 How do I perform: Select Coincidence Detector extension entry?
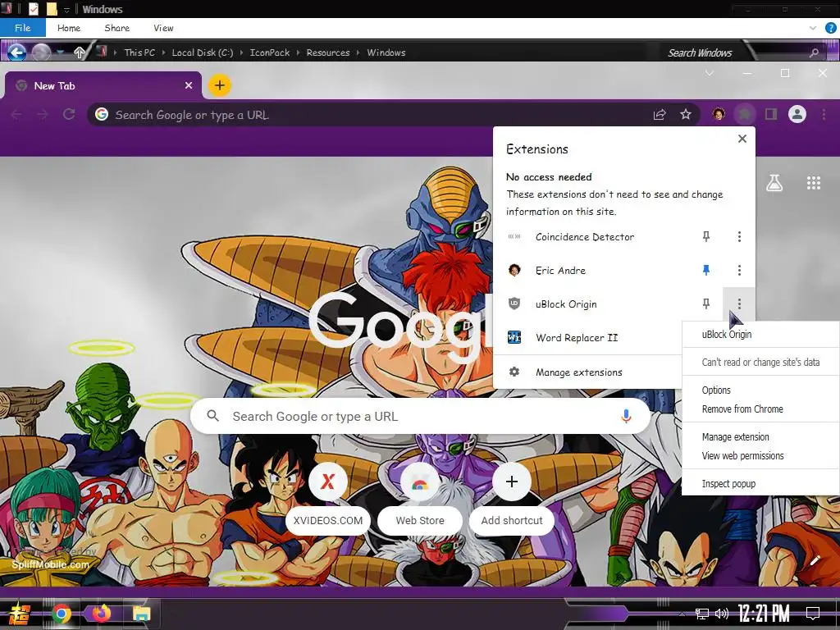tap(584, 237)
